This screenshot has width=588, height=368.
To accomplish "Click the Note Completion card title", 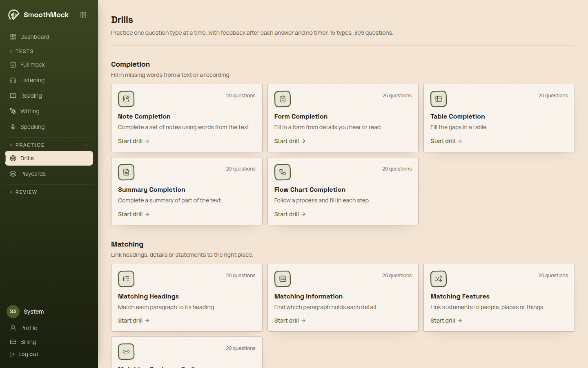I will pyautogui.click(x=144, y=117).
